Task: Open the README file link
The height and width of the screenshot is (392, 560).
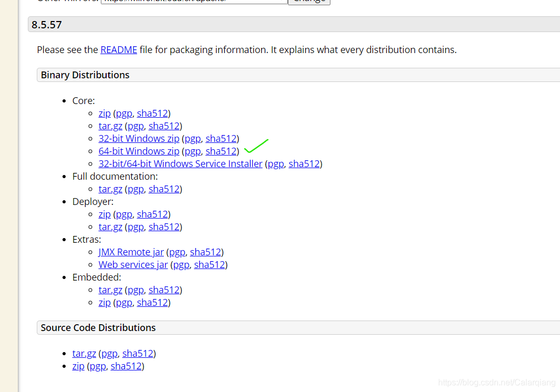Action: (119, 50)
